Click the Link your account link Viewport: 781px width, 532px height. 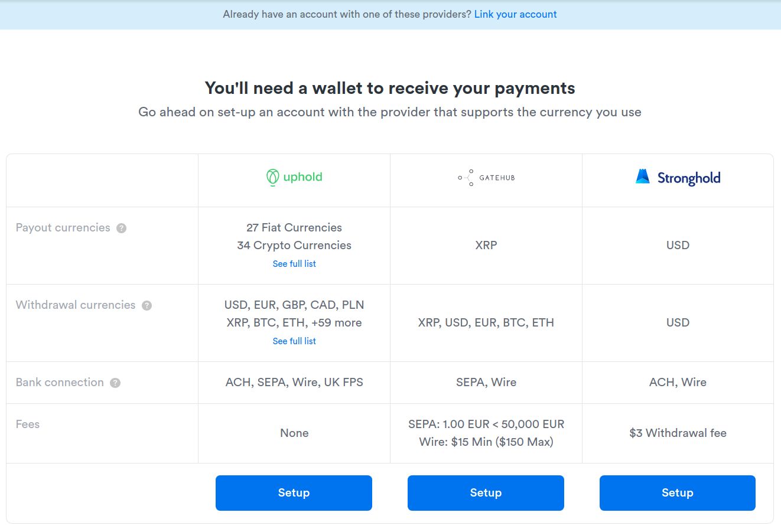[515, 14]
